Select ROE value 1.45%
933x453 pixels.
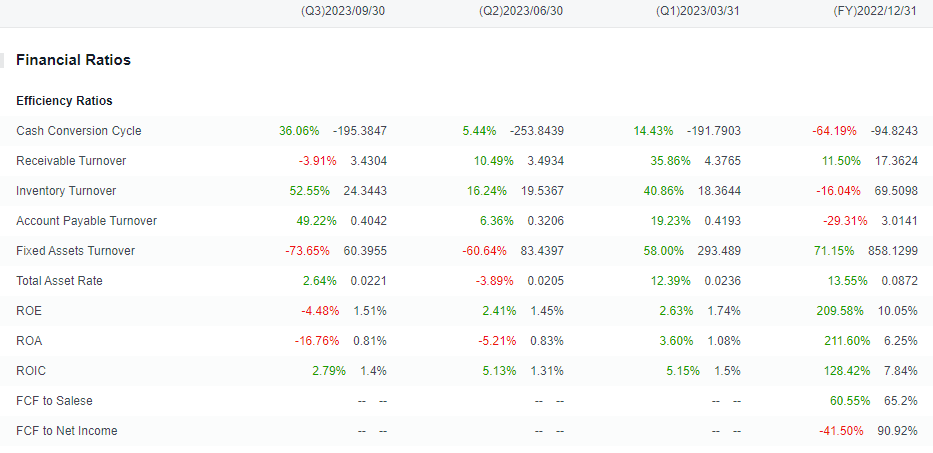coord(546,311)
